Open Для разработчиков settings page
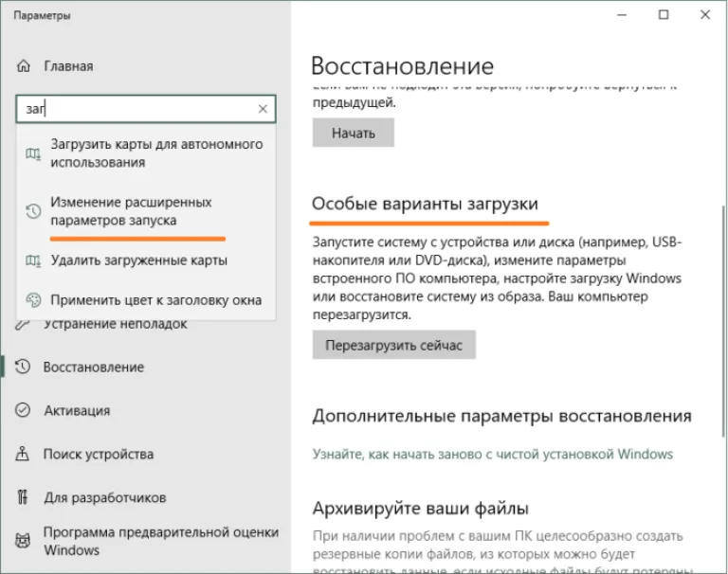Image resolution: width=728 pixels, height=574 pixels. tap(105, 497)
